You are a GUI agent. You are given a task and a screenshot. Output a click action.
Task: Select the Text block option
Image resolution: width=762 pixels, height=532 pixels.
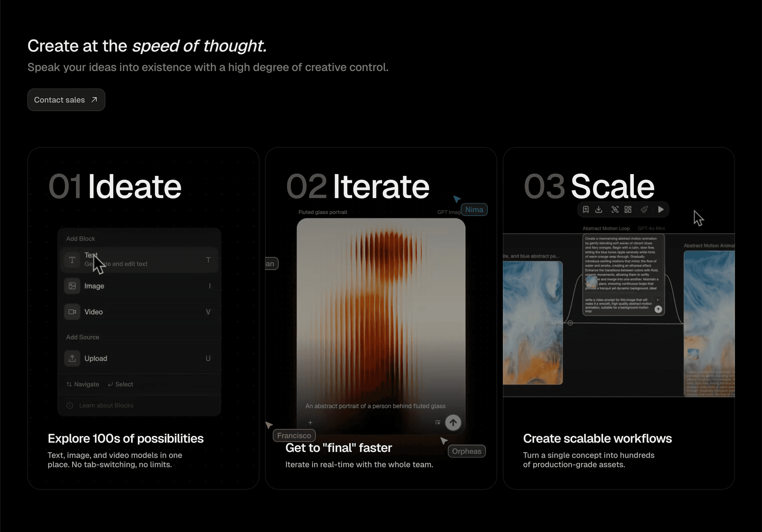pos(139,260)
